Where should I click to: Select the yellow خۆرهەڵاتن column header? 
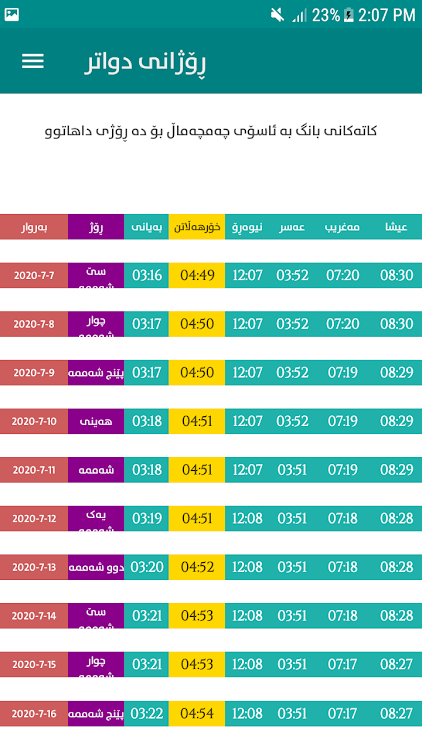197,227
